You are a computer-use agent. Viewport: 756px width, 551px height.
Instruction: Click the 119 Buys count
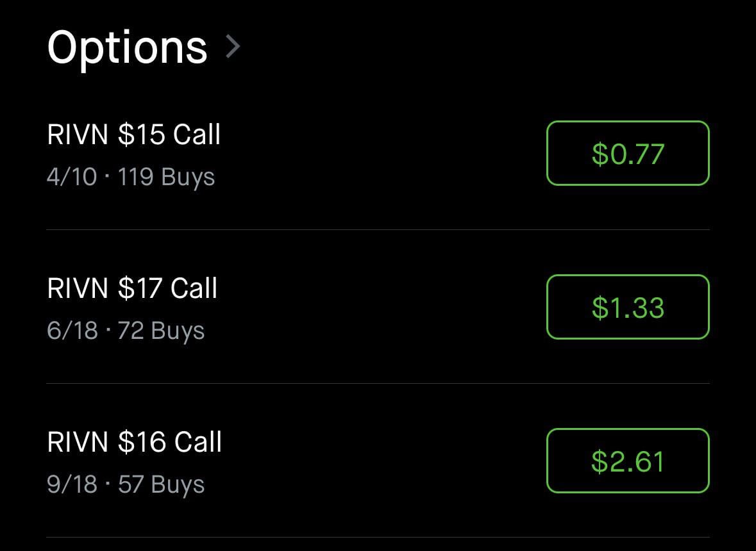tap(167, 177)
